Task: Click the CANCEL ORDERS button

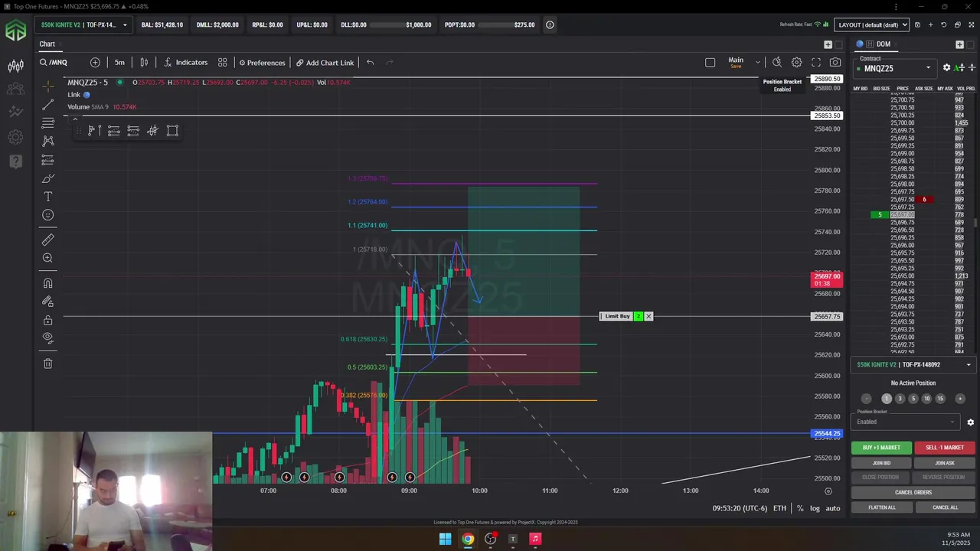Action: point(913,492)
